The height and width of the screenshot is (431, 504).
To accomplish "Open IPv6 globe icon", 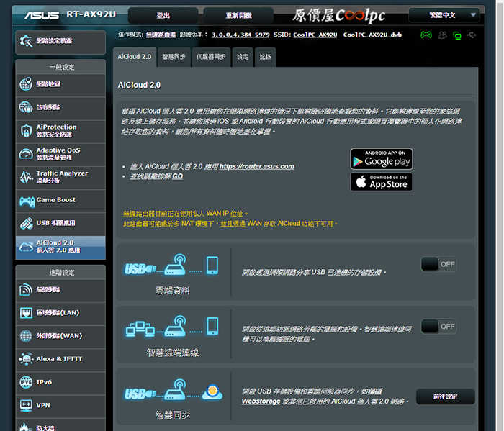I will tap(26, 382).
